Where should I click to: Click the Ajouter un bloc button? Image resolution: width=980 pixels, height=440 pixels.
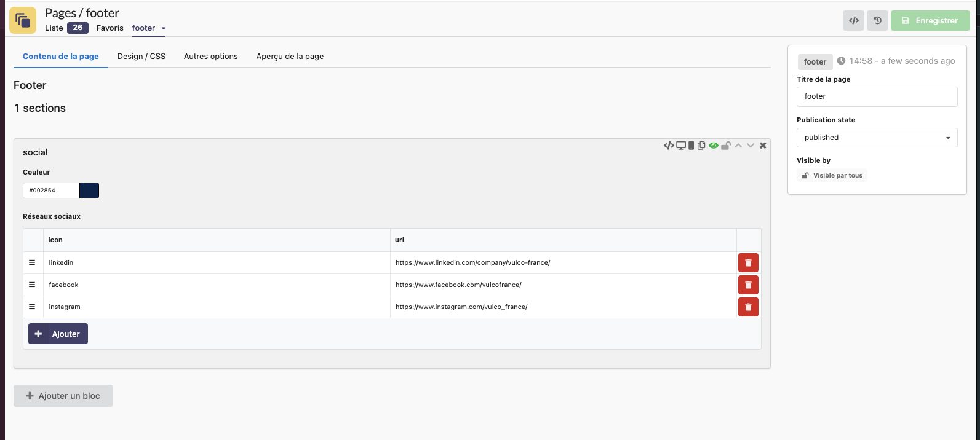coord(63,396)
